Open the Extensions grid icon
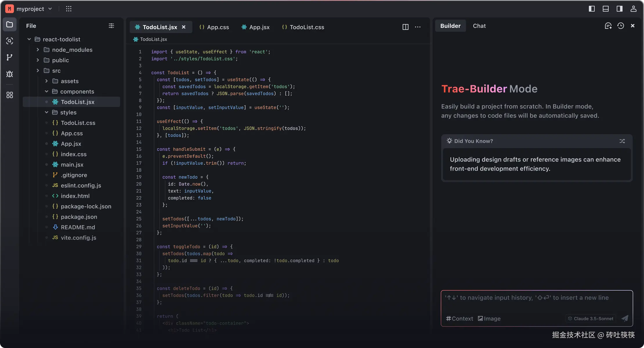This screenshot has height=348, width=644. pos(10,95)
